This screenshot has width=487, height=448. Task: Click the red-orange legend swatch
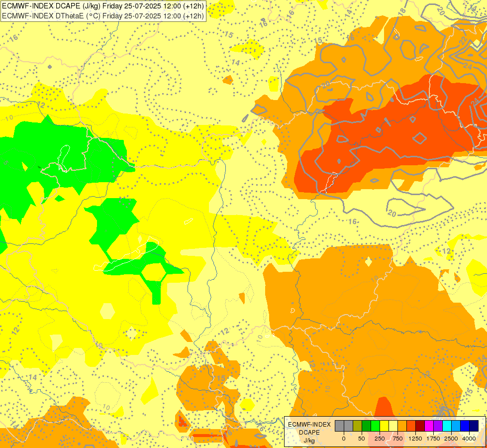tap(411, 426)
